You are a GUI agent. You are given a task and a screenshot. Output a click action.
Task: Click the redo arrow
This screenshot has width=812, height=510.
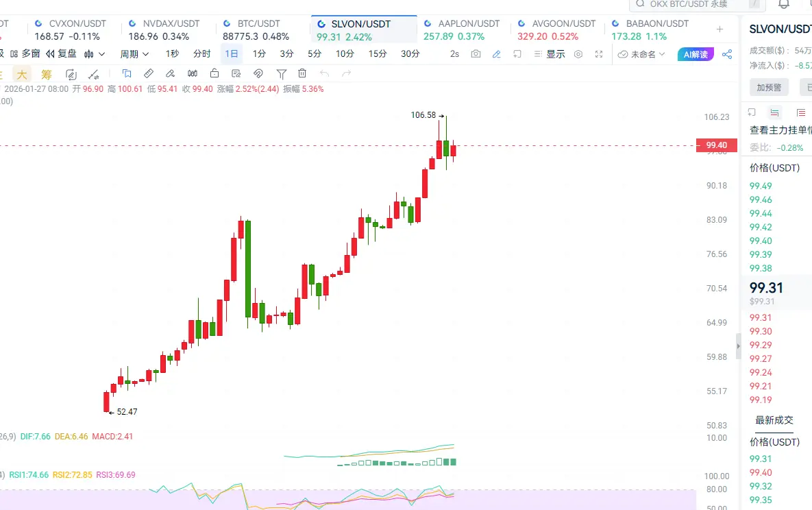(x=347, y=73)
